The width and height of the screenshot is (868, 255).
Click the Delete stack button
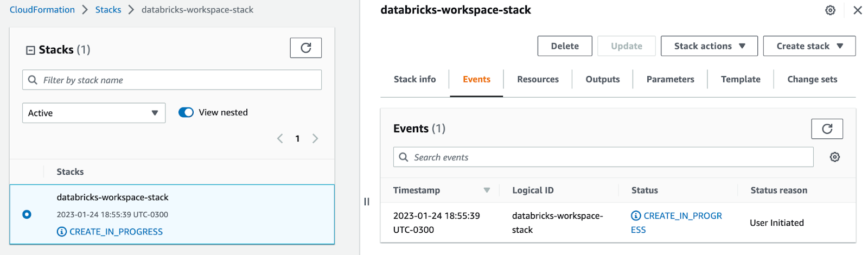[x=565, y=46]
